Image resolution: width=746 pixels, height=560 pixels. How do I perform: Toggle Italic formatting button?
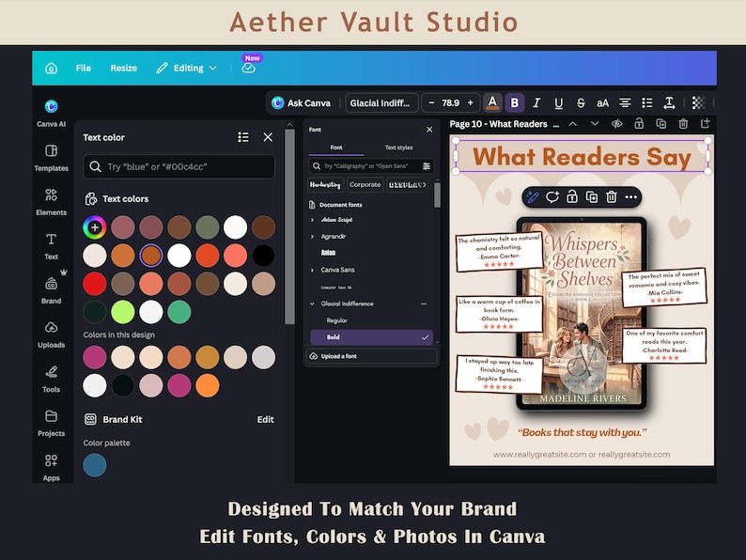click(536, 102)
